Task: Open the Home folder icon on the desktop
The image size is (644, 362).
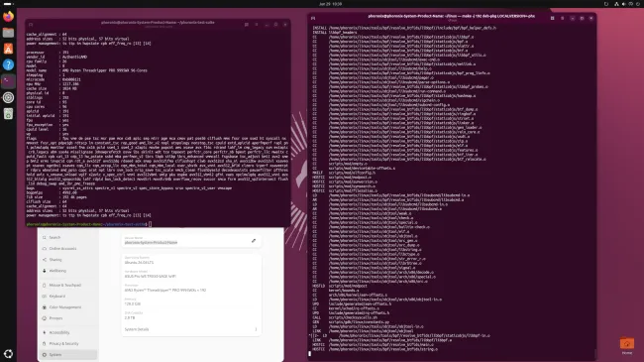Action: tap(627, 345)
